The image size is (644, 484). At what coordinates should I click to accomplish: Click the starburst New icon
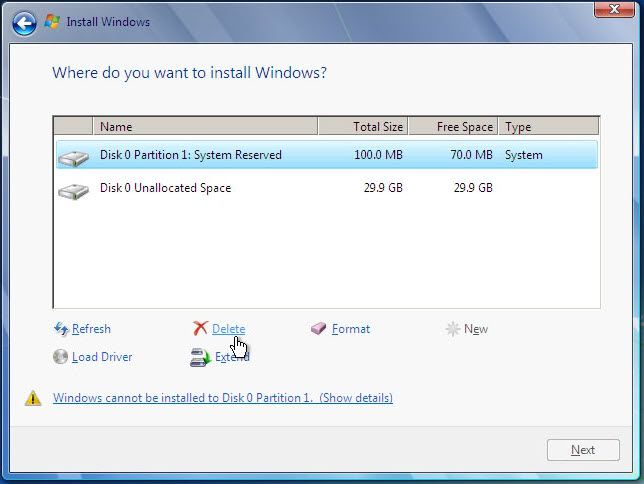tap(453, 329)
